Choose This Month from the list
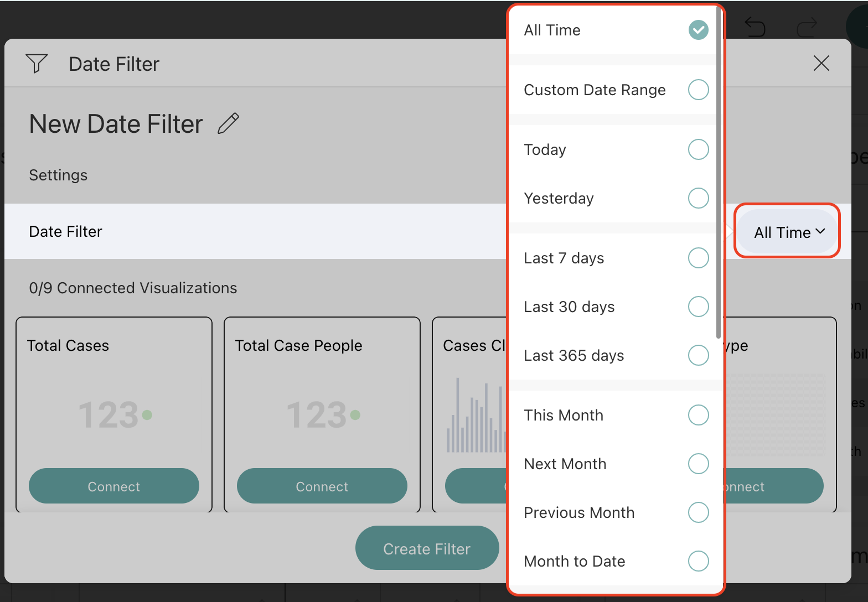868x602 pixels. pos(697,415)
